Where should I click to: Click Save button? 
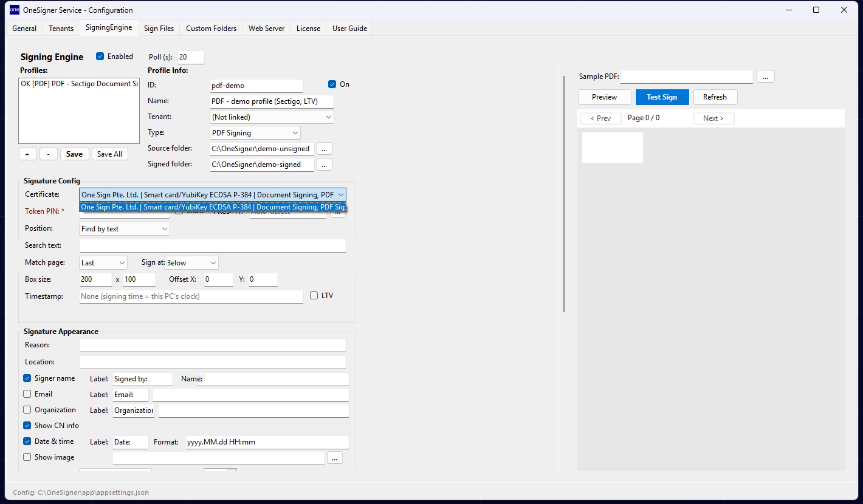point(75,154)
